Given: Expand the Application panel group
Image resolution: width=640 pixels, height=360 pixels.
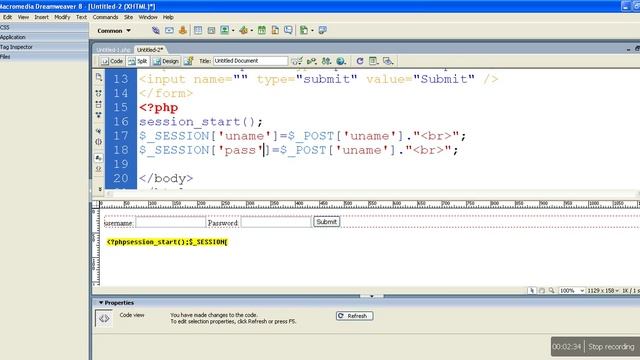Looking at the screenshot, I should point(44,37).
